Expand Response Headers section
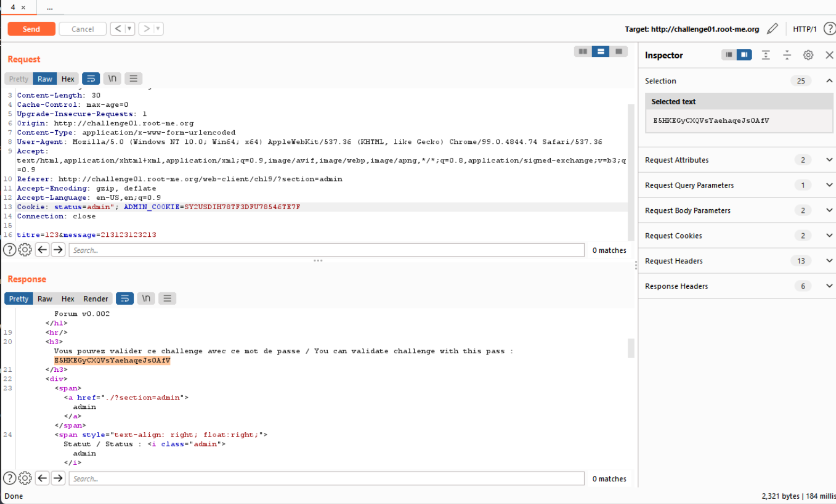Image resolution: width=836 pixels, height=504 pixels. (x=829, y=286)
